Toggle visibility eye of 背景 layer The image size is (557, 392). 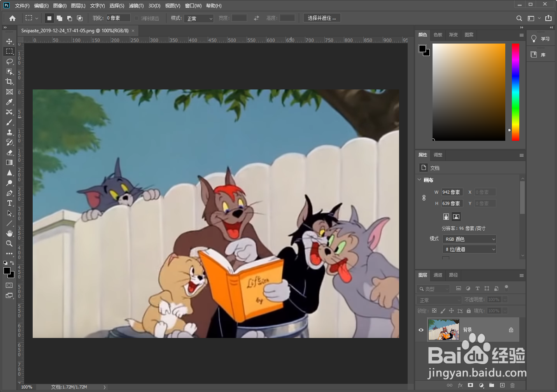(421, 330)
